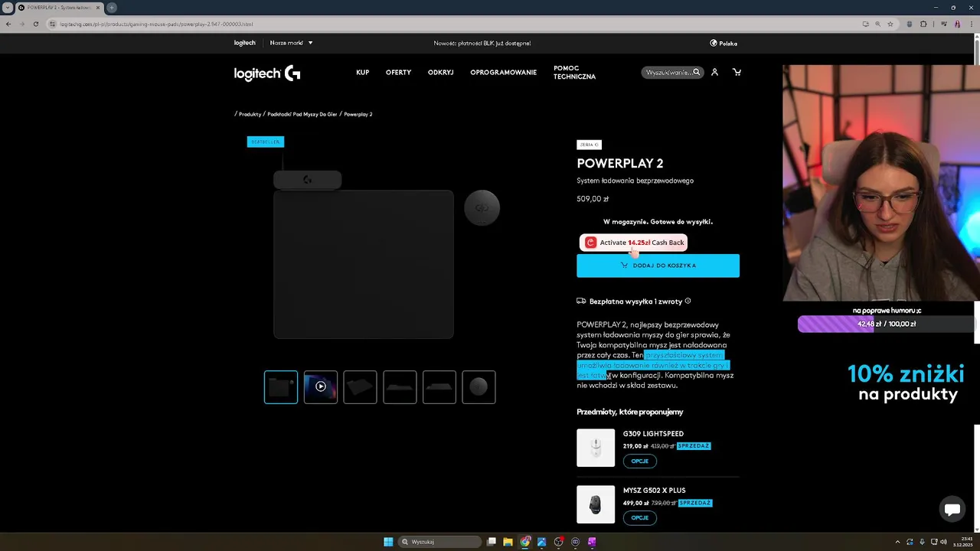
Task: Click the microphone icon in system tray
Action: point(922,542)
